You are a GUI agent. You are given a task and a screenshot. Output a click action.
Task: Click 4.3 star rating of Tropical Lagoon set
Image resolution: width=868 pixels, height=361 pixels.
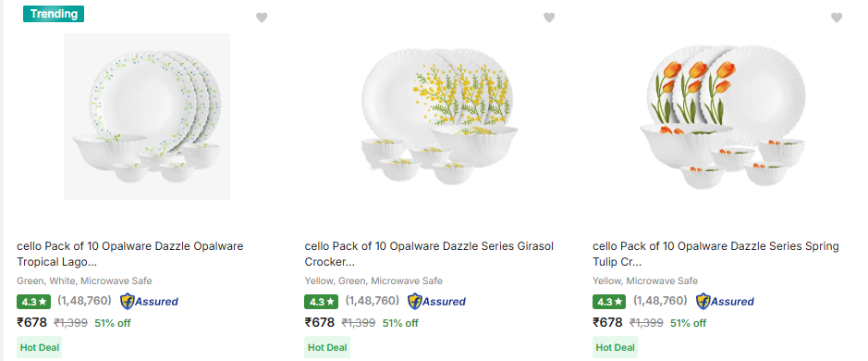[34, 302]
